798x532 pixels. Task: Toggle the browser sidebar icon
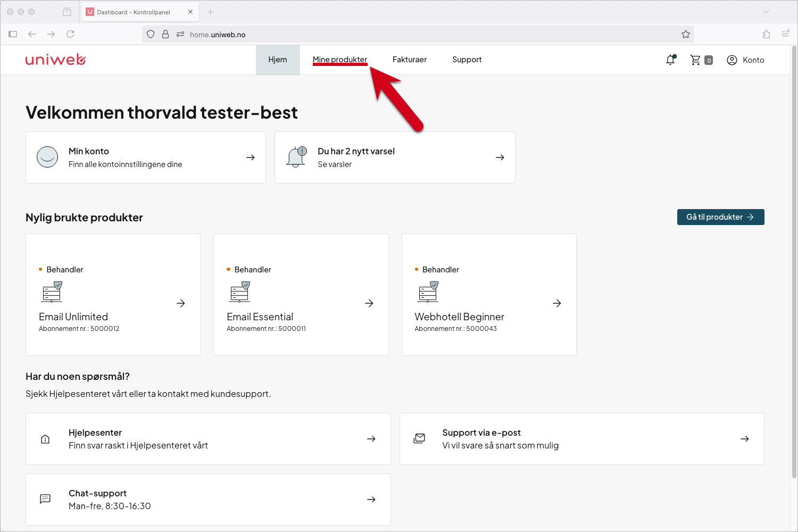pyautogui.click(x=13, y=34)
